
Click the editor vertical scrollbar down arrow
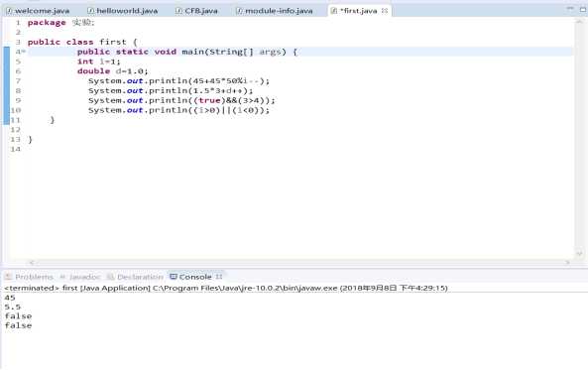point(579,254)
